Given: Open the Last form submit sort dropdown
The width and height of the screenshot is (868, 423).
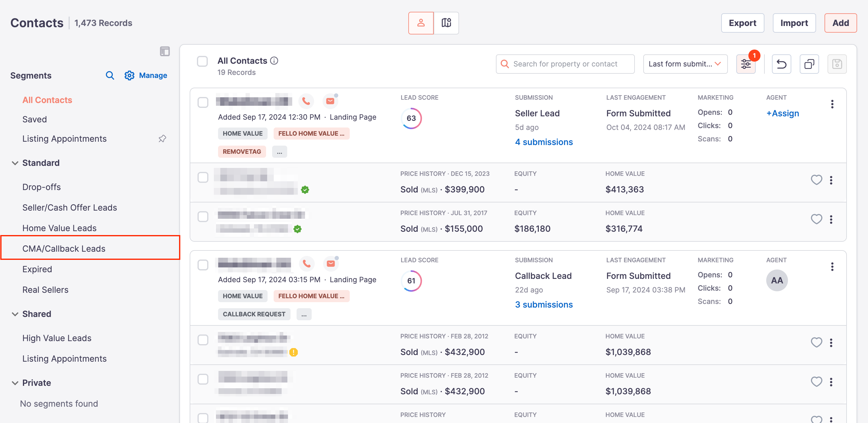Looking at the screenshot, I should (685, 64).
